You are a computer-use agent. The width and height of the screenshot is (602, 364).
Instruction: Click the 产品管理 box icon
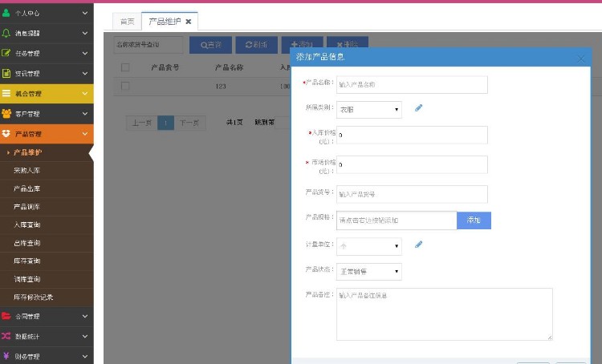6,133
